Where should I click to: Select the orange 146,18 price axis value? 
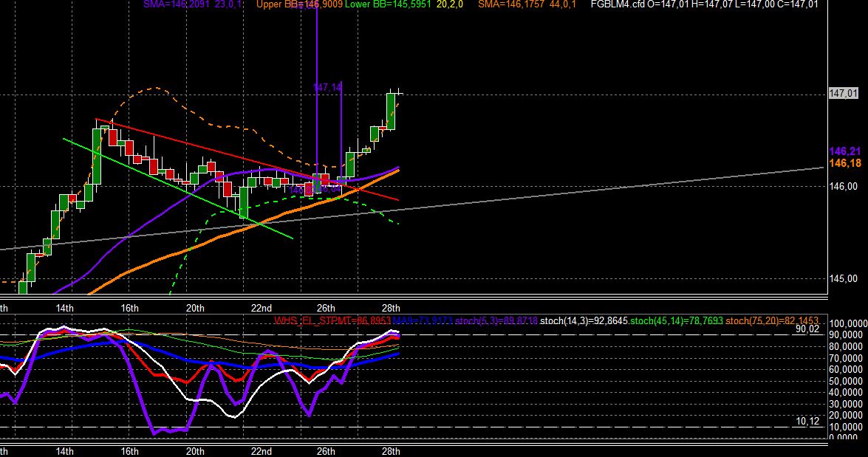coord(845,162)
